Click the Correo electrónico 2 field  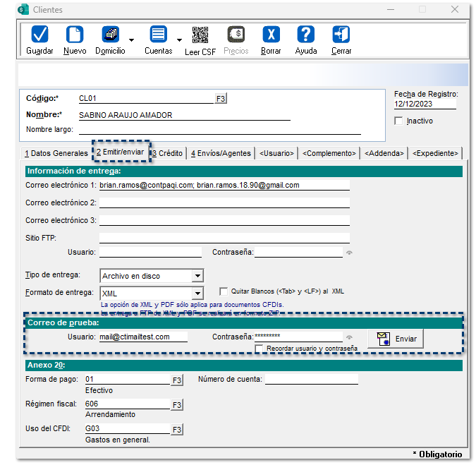224,203
